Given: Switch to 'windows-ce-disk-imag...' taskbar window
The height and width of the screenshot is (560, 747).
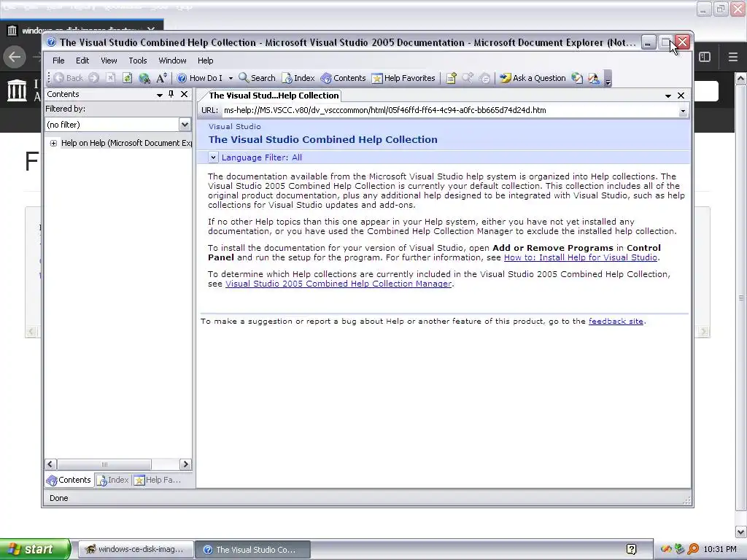Looking at the screenshot, I should click(136, 550).
